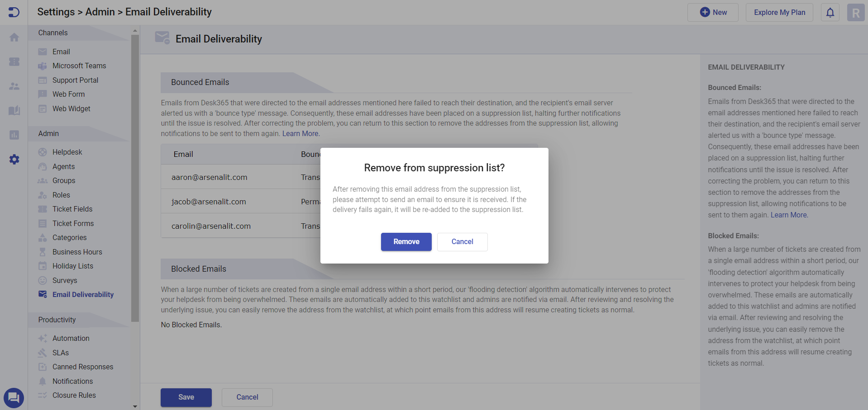868x410 pixels.
Task: Open the Contacts icon in left rail
Action: pyautogui.click(x=14, y=86)
